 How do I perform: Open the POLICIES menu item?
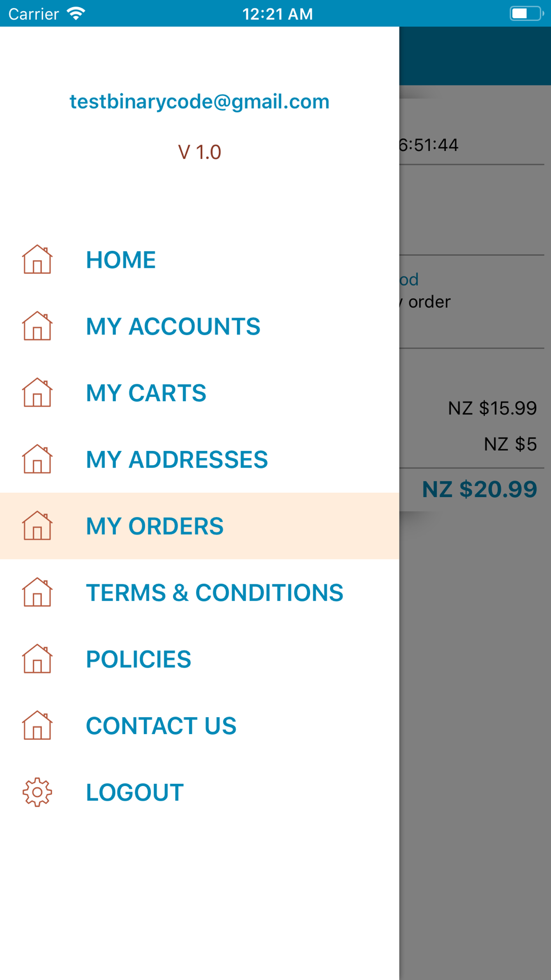click(199, 659)
